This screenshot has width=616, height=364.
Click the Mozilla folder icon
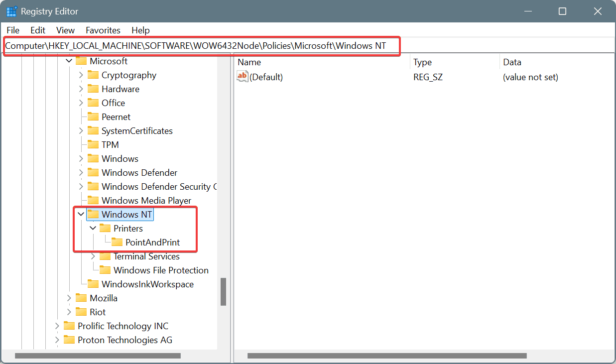point(81,298)
